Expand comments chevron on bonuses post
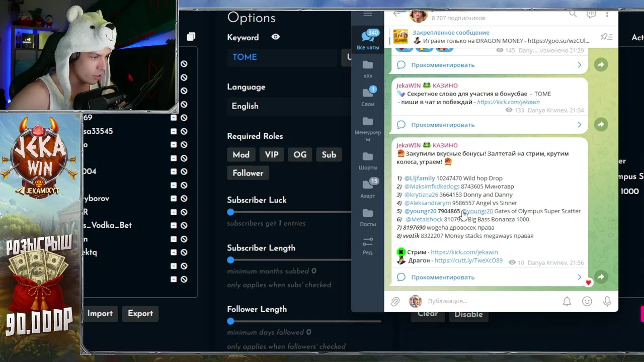The image size is (644, 362). [x=580, y=277]
